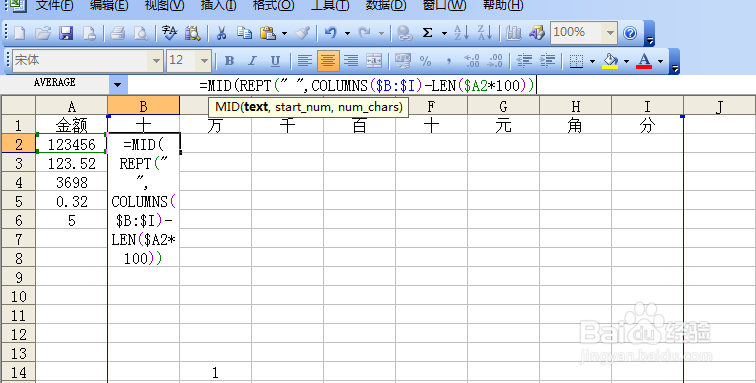Screen dimensions: 756x383
Task: Apply the Percent style icon
Action: pos(425,61)
